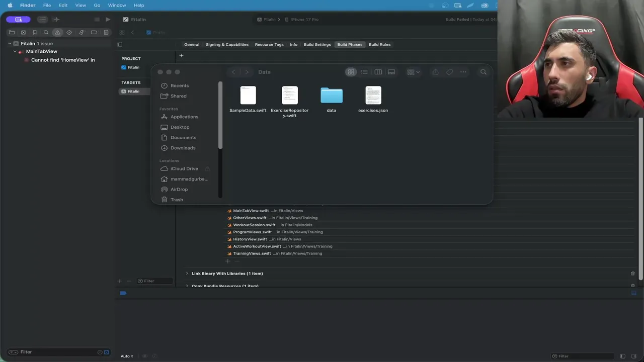Viewport: 644px width, 362px height.
Task: Open the bookmark navigator icon
Action: [35, 32]
